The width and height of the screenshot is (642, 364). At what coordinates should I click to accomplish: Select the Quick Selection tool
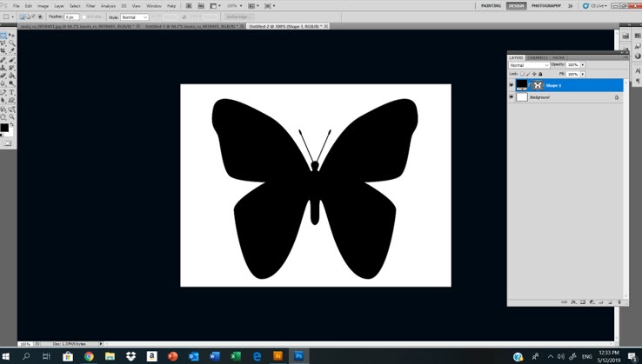(x=11, y=43)
